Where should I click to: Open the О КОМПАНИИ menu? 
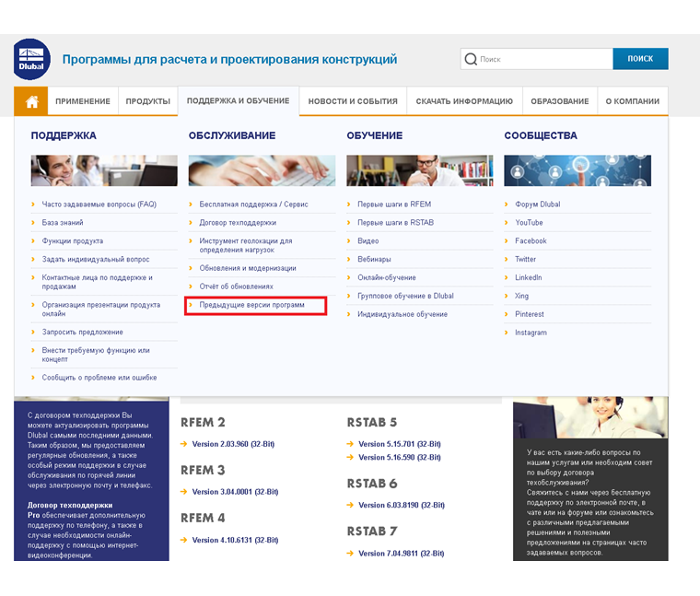click(632, 101)
